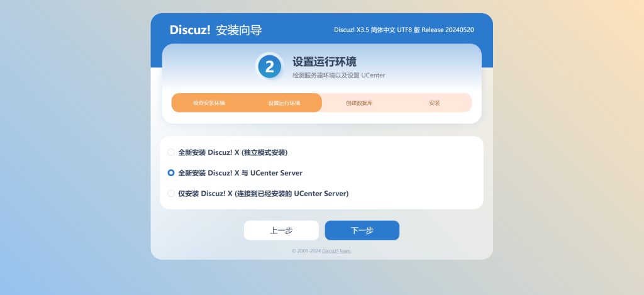This screenshot has height=295, width=644.
Task: Choose 仅安装 Discuz! X radio option
Action: [x=171, y=194]
